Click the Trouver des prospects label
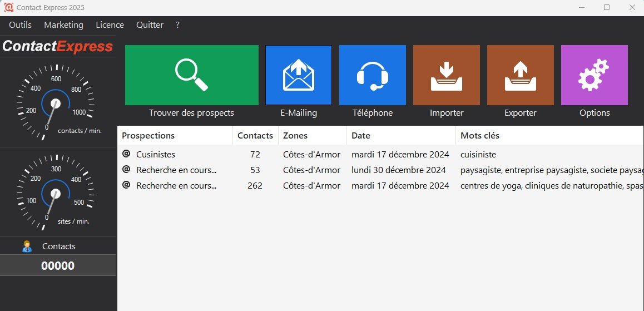The image size is (644, 311). click(191, 112)
